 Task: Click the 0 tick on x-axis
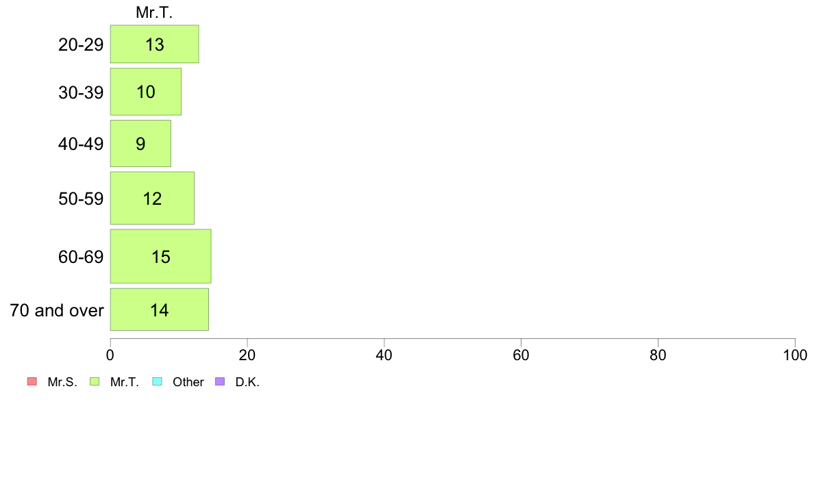pos(110,355)
